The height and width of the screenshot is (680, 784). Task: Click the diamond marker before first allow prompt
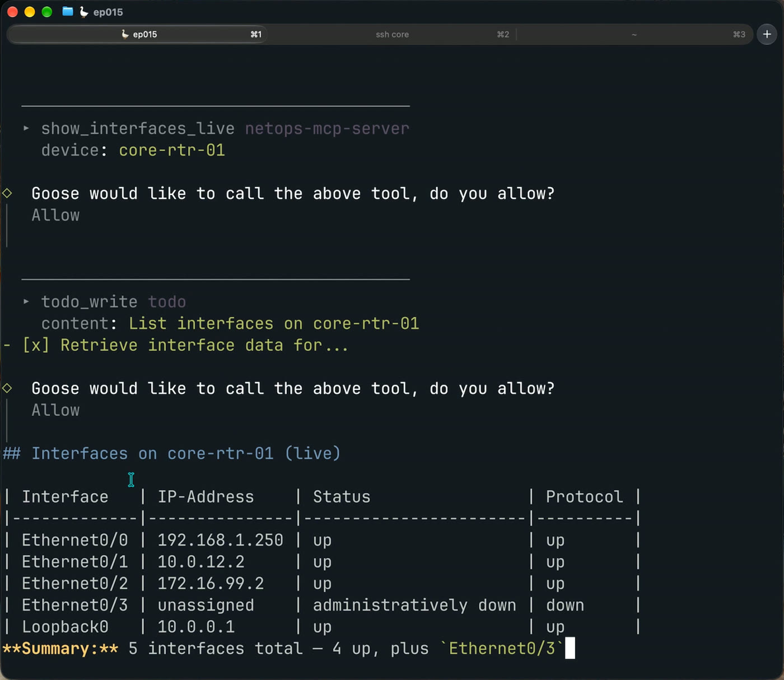(x=7, y=193)
